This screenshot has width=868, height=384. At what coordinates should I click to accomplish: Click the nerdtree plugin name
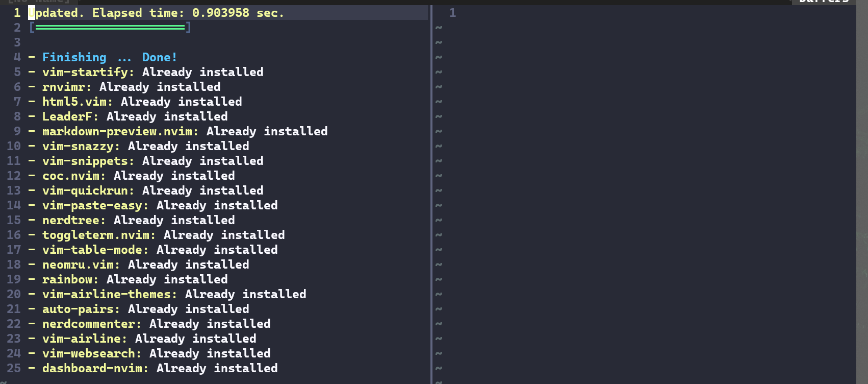(71, 220)
